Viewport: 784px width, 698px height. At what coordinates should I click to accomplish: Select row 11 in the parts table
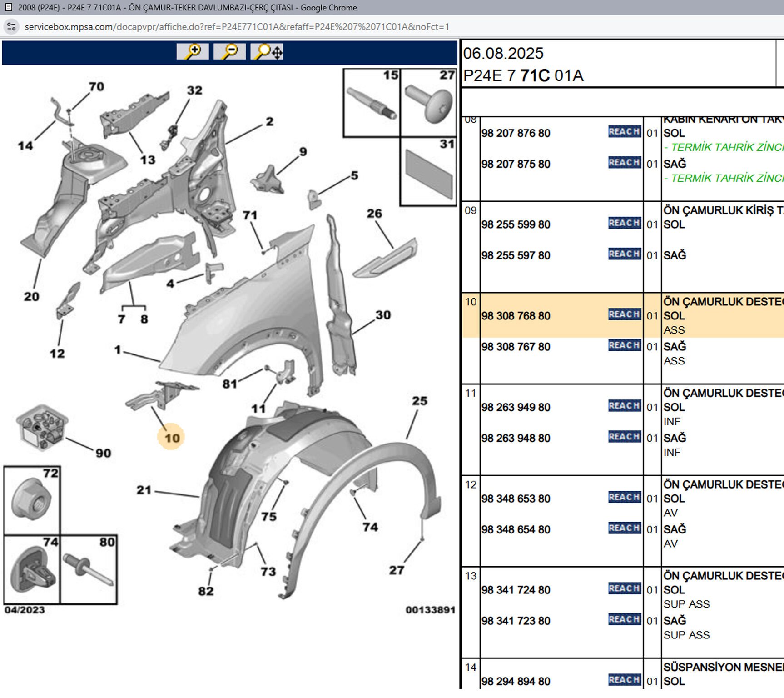coord(471,394)
